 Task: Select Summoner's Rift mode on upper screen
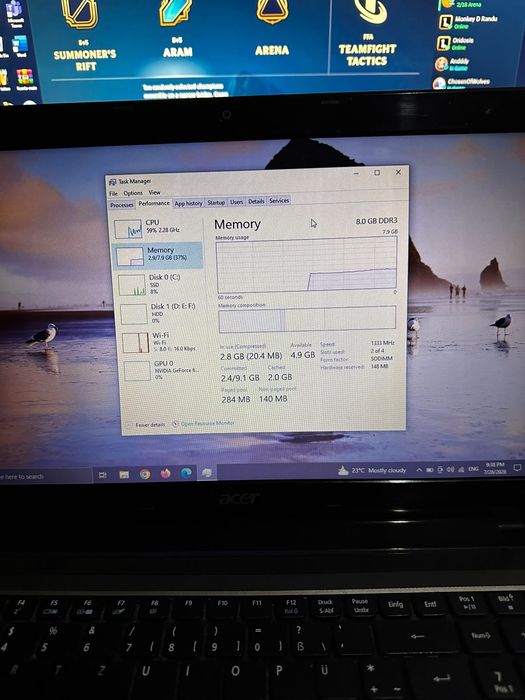click(x=84, y=36)
